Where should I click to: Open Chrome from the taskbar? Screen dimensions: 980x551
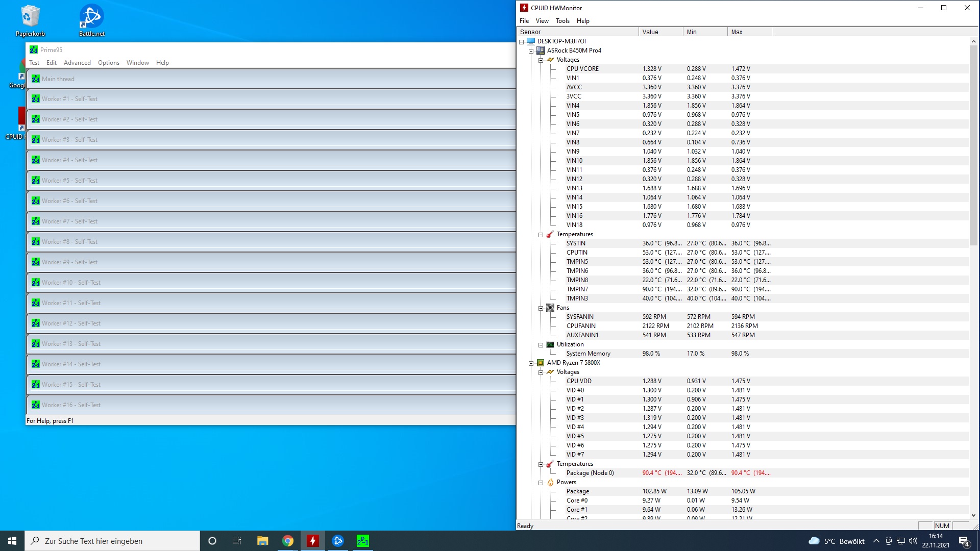[x=288, y=541]
